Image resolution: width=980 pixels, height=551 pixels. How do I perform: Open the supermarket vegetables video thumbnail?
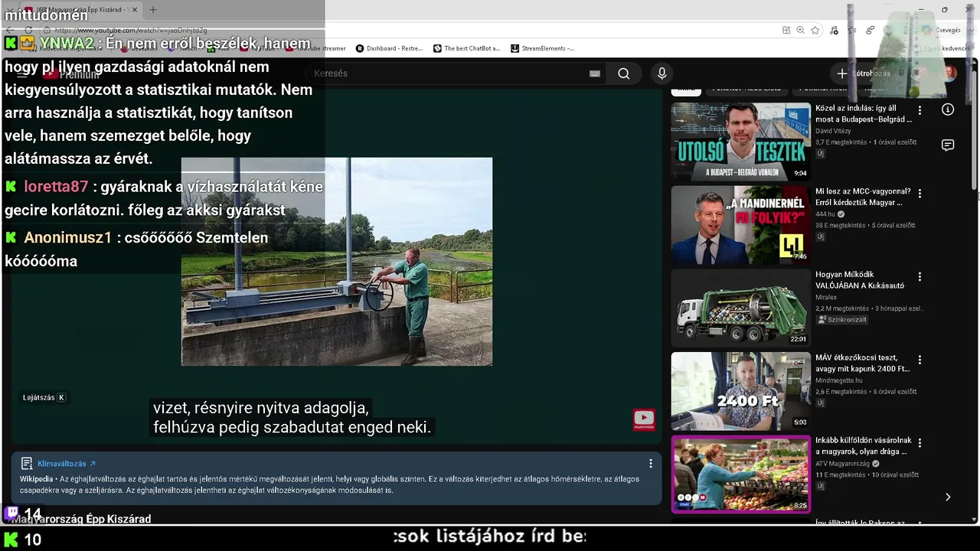pyautogui.click(x=740, y=474)
